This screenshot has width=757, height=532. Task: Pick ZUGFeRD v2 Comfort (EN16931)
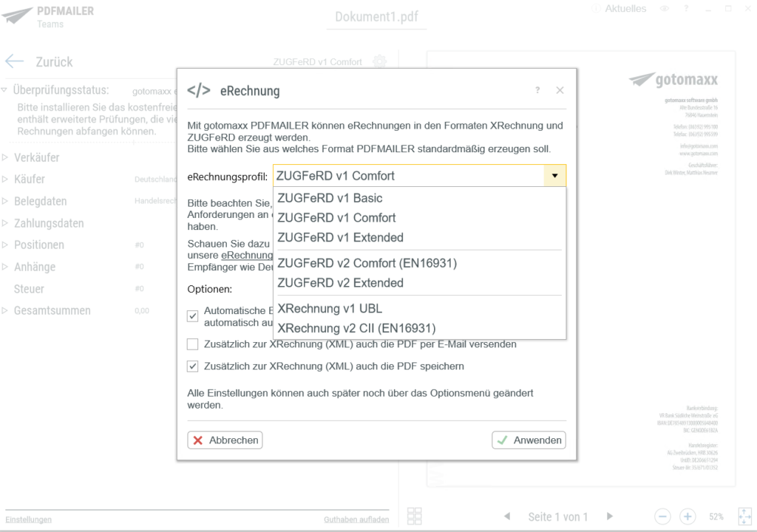pos(420,263)
